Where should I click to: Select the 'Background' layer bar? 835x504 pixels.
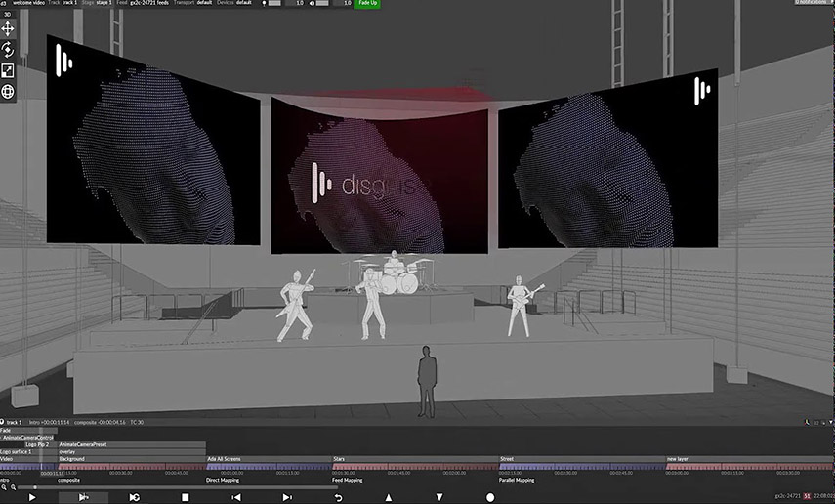point(132,459)
